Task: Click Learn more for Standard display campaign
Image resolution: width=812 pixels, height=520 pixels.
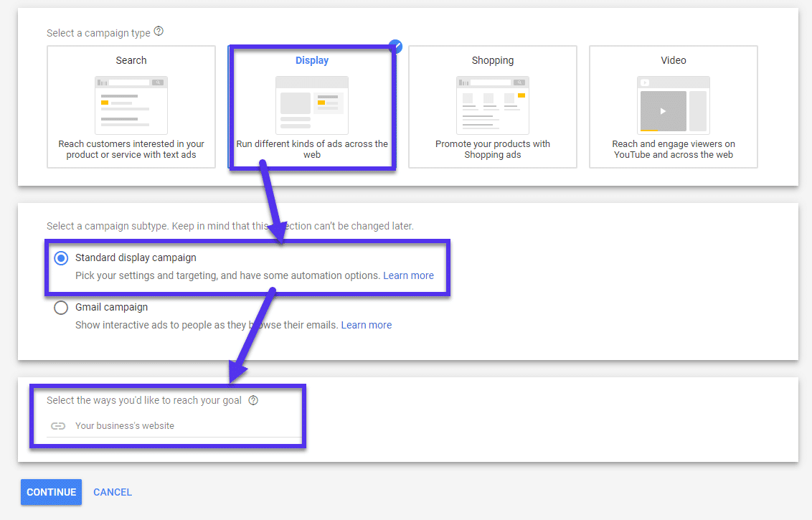Action: pos(408,275)
